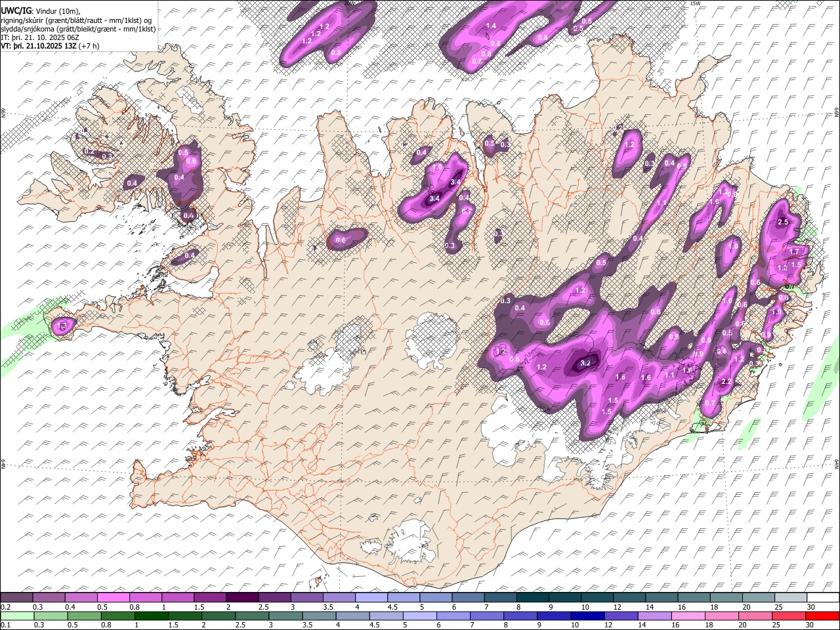The width and height of the screenshot is (840, 630).
Task: Click the white Mýrdalsjökull glacier patch in the south
Action: (x=412, y=541)
